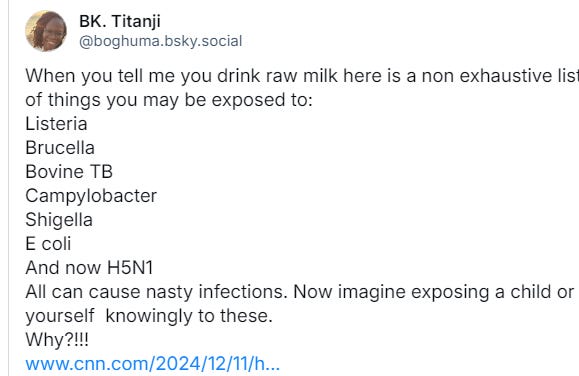Open the @boghuma.bsky.social handle
579x376 pixels.
tap(161, 41)
